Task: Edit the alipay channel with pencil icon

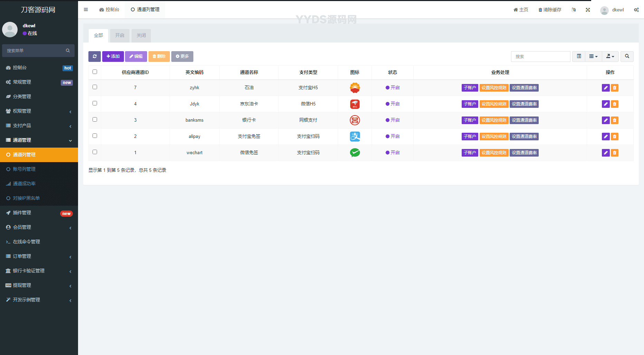Action: 606,137
